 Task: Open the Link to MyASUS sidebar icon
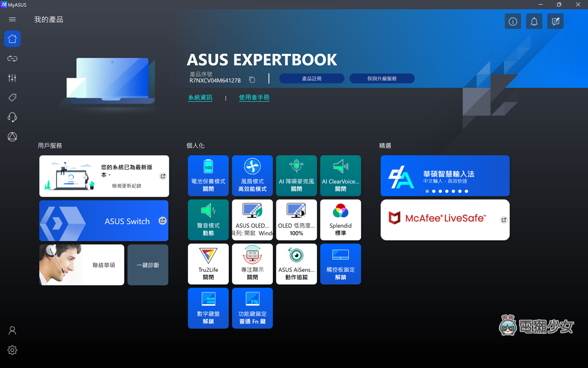click(x=12, y=58)
